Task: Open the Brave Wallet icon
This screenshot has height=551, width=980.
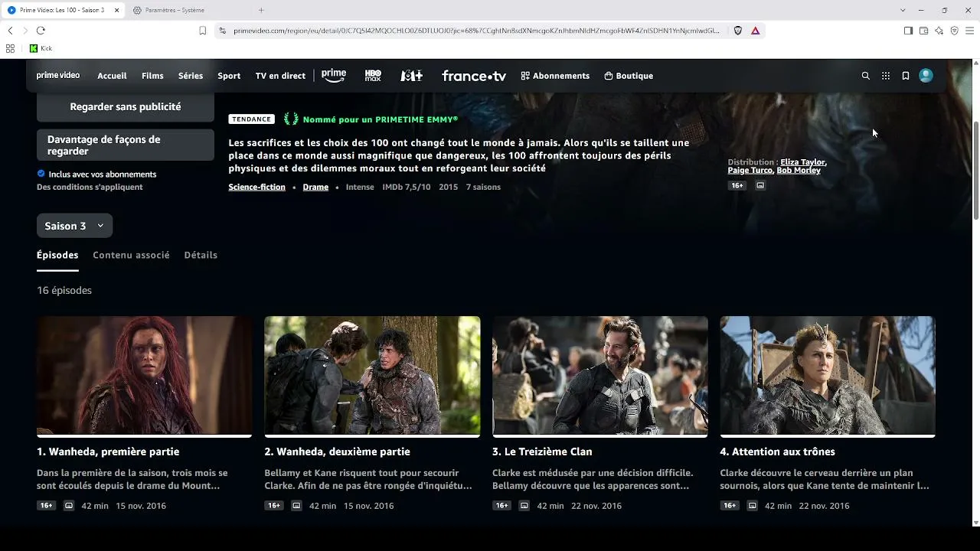Action: pyautogui.click(x=923, y=31)
